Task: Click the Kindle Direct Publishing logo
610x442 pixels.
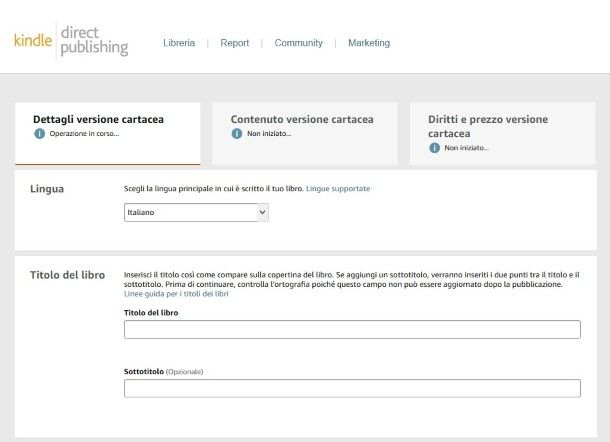Action: coord(71,41)
